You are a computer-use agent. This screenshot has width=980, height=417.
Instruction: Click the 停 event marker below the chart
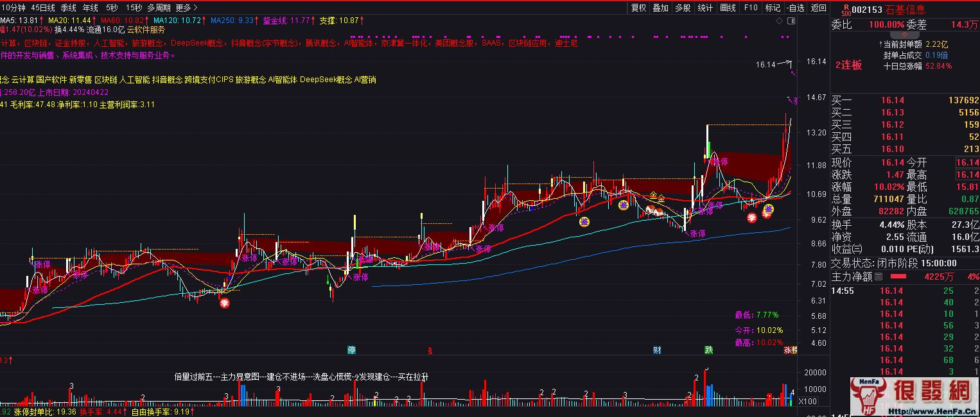tap(351, 350)
